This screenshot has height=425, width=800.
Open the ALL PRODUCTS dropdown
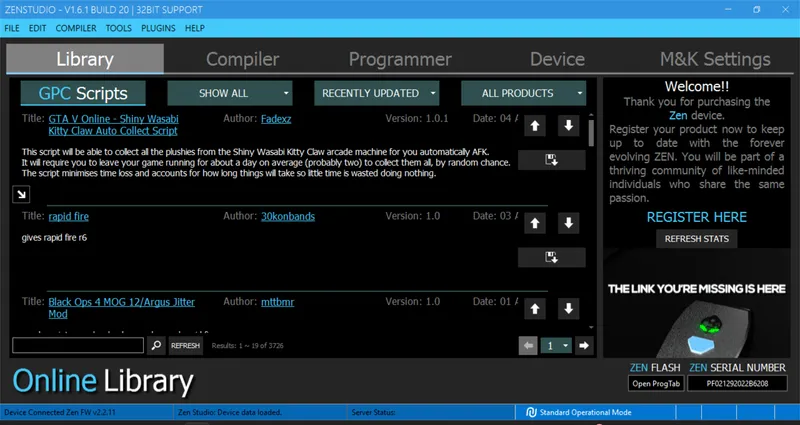pos(523,93)
